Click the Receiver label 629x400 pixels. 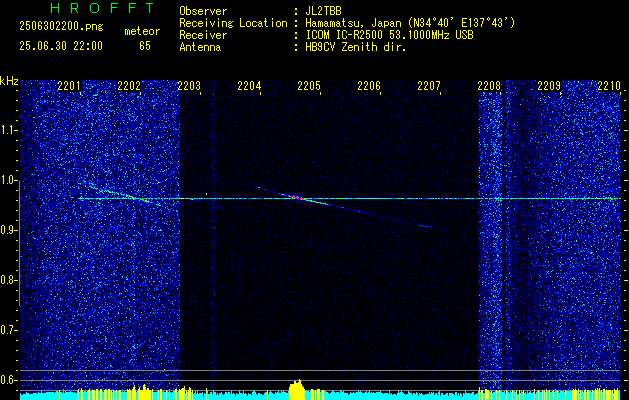click(203, 35)
